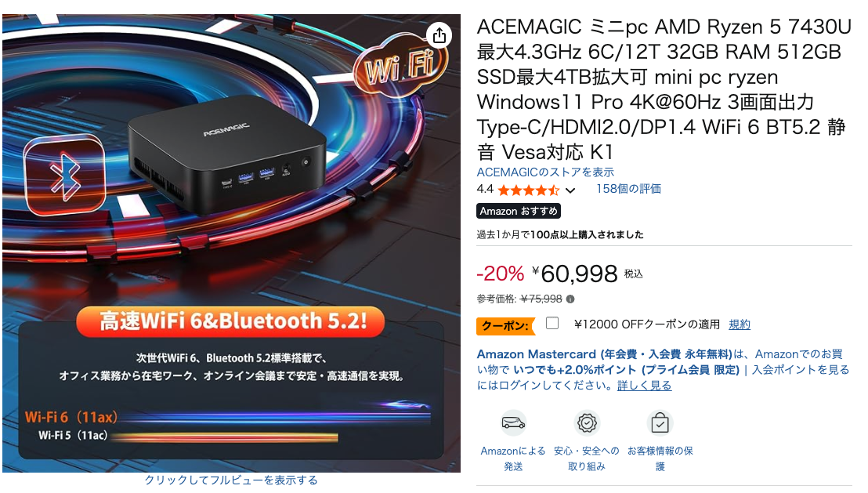Click the share icon on product image
868x493 pixels.
[439, 35]
